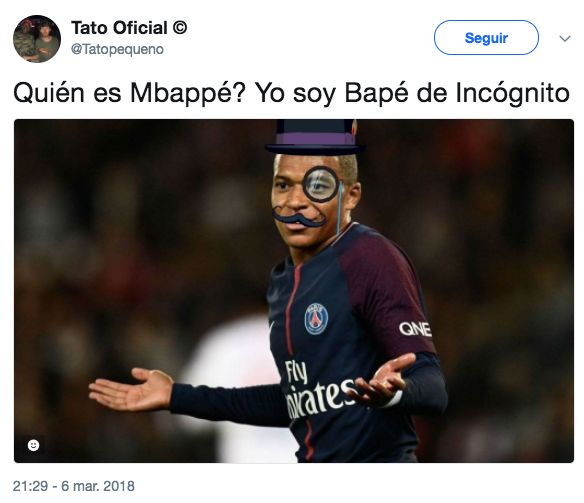
Task: Open the @Tatopequeno handle link
Action: [117, 49]
